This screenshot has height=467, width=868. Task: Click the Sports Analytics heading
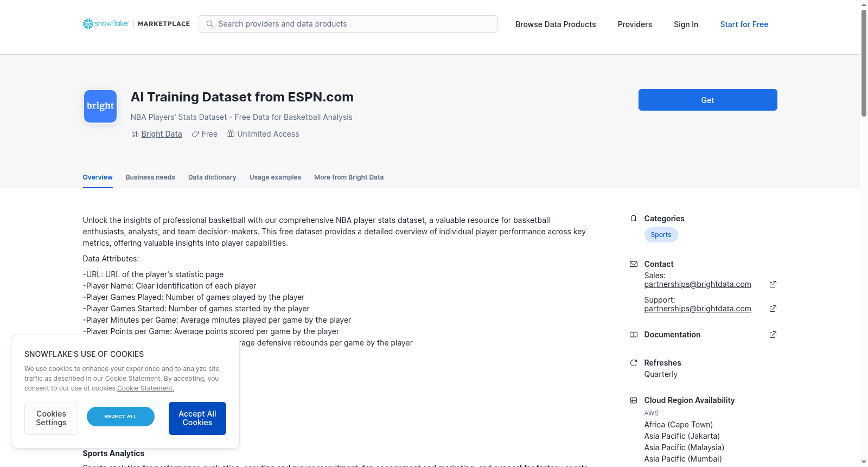(x=113, y=453)
